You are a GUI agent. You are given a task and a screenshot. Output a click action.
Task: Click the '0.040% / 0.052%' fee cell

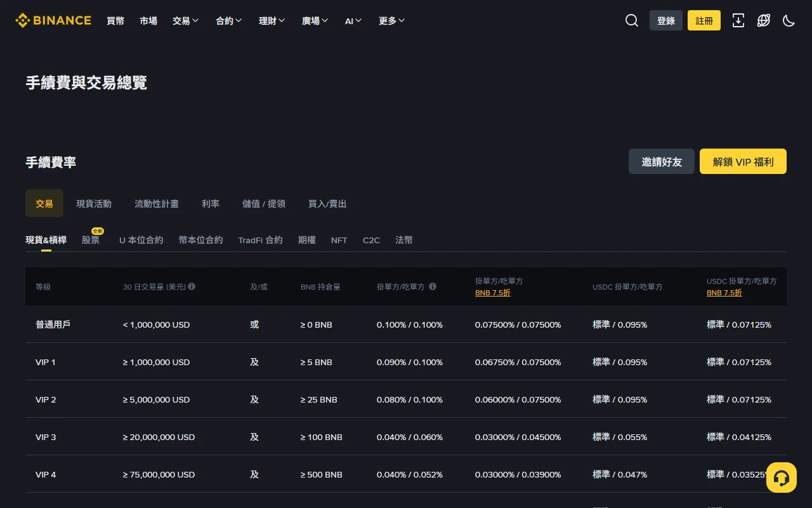pos(410,474)
